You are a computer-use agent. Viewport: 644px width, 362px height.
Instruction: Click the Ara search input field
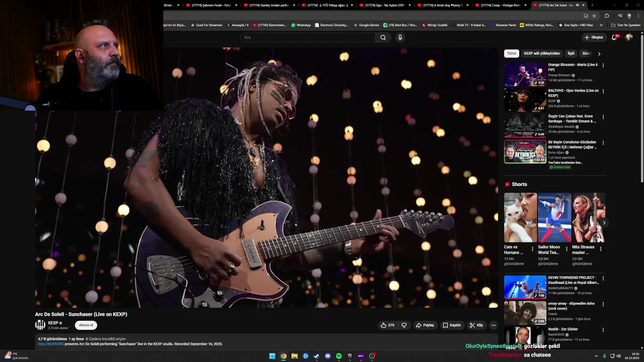(307, 37)
